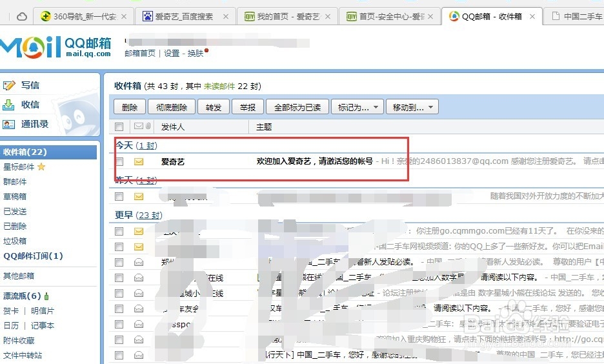This screenshot has height=364, width=604.
Task: Open the 欢迎加入爱奇艺 activation email
Action: (x=315, y=161)
